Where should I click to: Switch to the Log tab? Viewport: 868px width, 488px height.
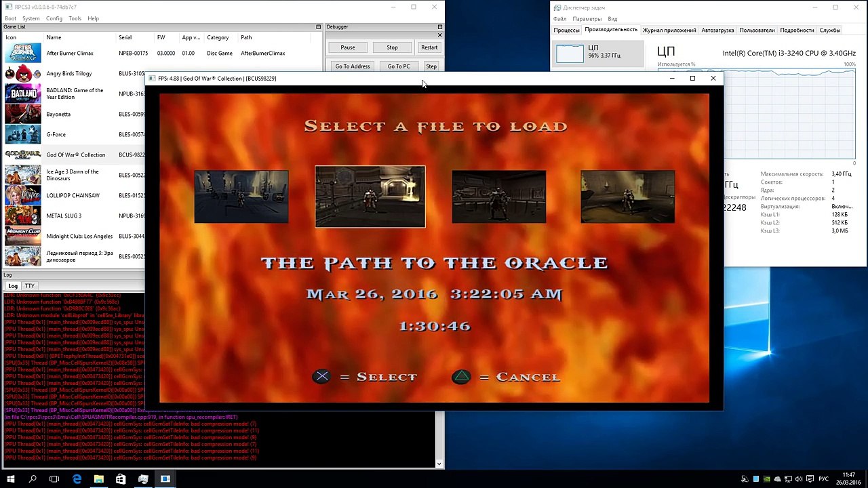[x=13, y=286]
